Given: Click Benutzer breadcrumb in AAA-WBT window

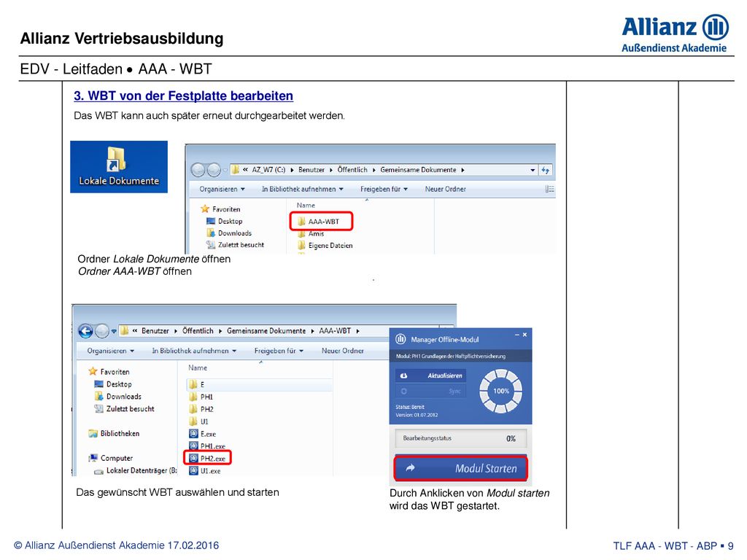Looking at the screenshot, I should [x=155, y=330].
